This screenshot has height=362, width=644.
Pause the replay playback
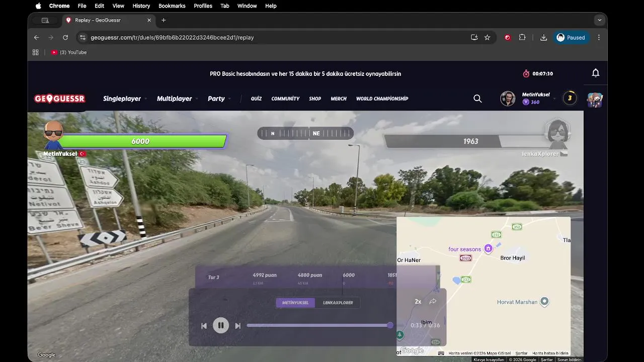[x=220, y=325]
